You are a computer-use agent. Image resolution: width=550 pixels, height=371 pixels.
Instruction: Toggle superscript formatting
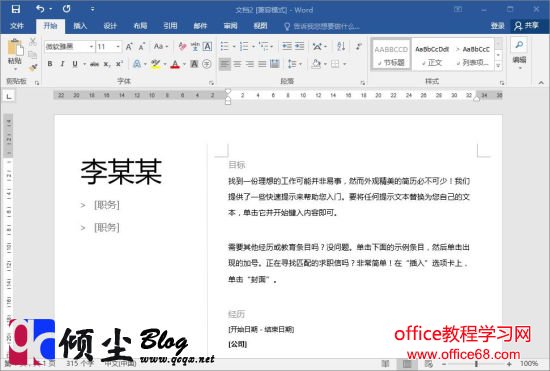119,64
